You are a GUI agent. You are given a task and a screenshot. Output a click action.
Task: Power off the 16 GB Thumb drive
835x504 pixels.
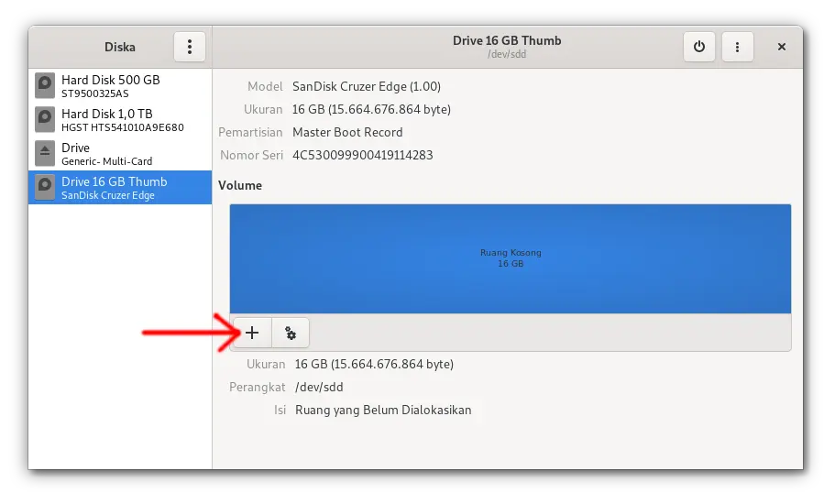point(698,47)
